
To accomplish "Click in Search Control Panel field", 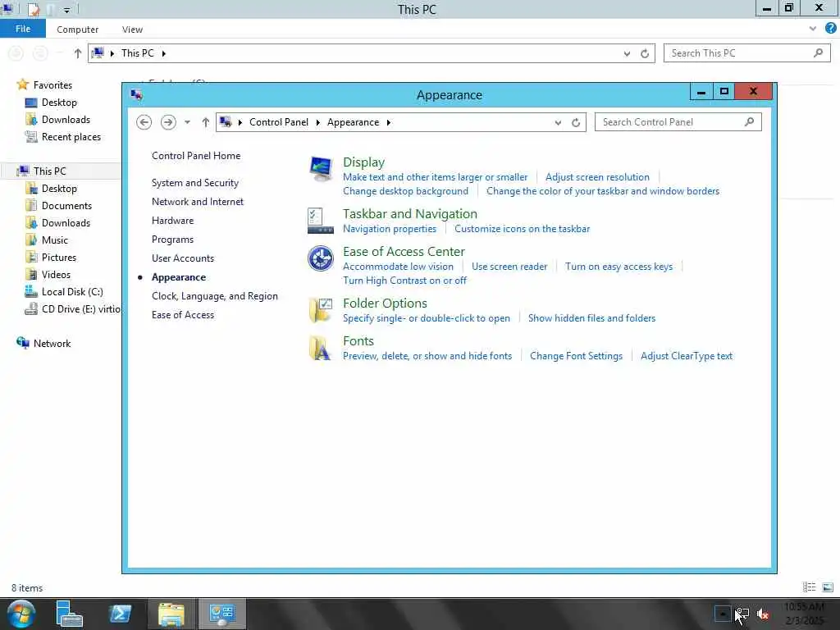I will [x=669, y=122].
